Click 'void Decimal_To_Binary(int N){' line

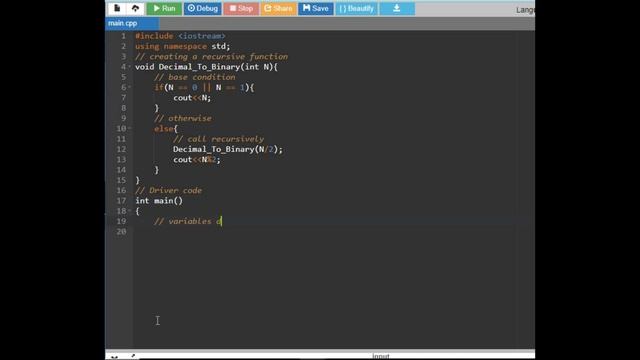[x=206, y=67]
